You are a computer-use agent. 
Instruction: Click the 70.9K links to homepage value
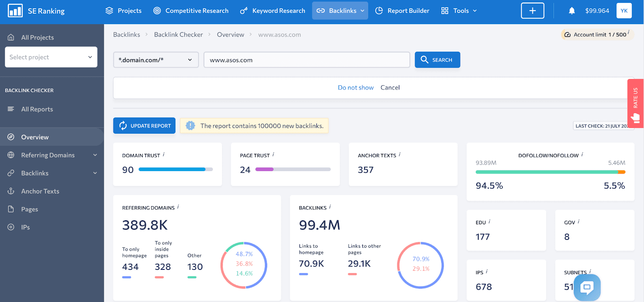312,264
